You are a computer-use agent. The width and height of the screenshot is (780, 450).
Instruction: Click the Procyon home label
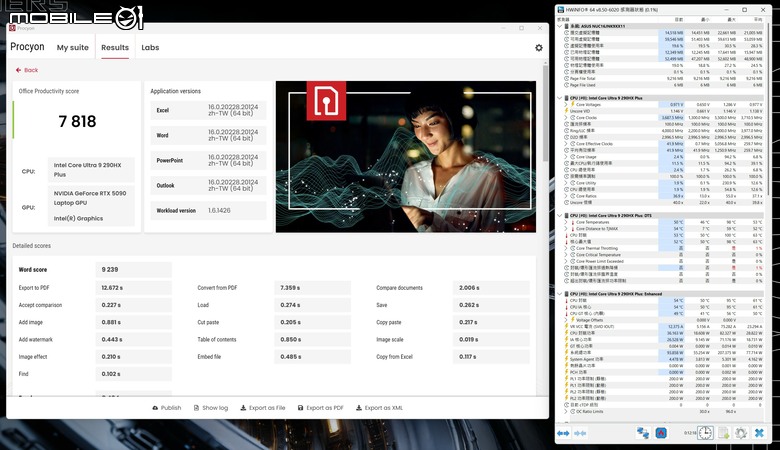27,47
